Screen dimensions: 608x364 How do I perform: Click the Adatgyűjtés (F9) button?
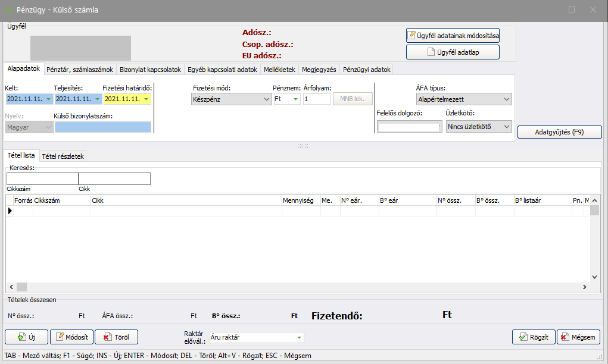coord(560,132)
